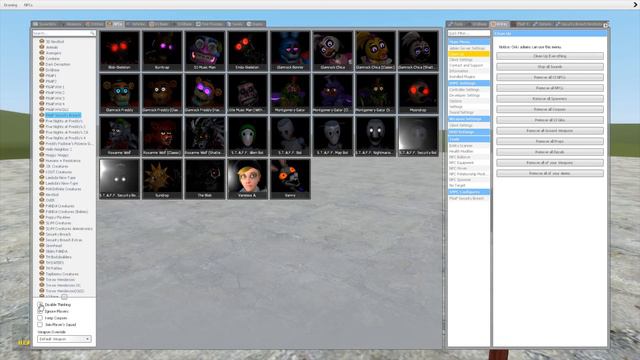640x360 pixels.
Task: Click Remove all Decals button
Action: pyautogui.click(x=550, y=152)
